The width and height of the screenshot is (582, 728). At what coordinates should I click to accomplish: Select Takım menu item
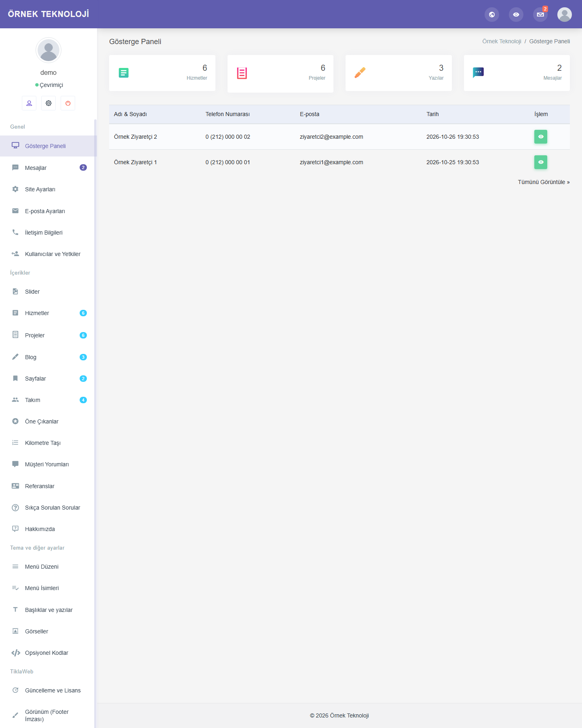pyautogui.click(x=48, y=400)
